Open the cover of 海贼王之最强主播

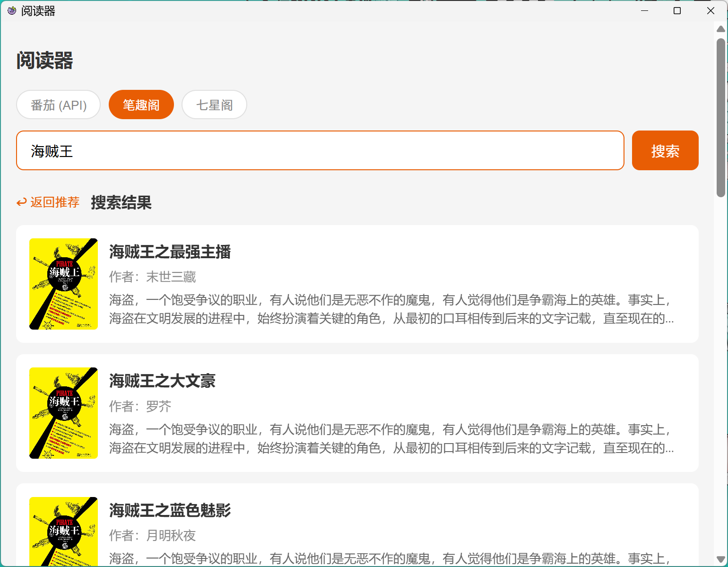pos(63,284)
